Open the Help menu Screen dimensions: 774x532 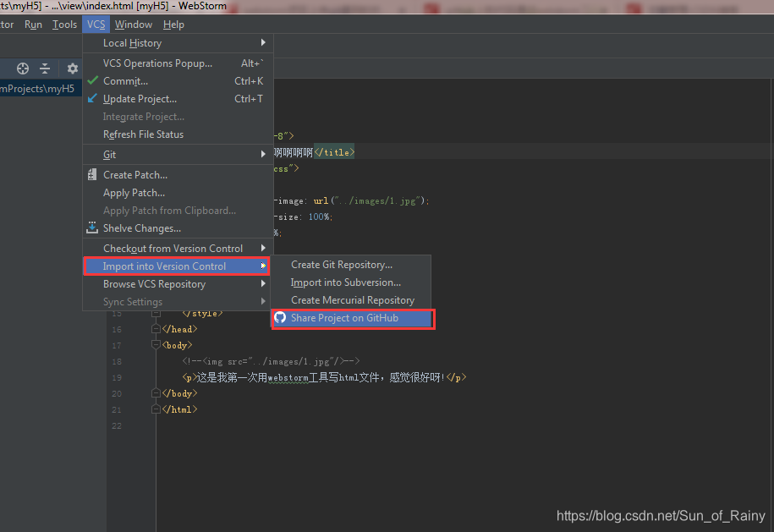point(173,25)
